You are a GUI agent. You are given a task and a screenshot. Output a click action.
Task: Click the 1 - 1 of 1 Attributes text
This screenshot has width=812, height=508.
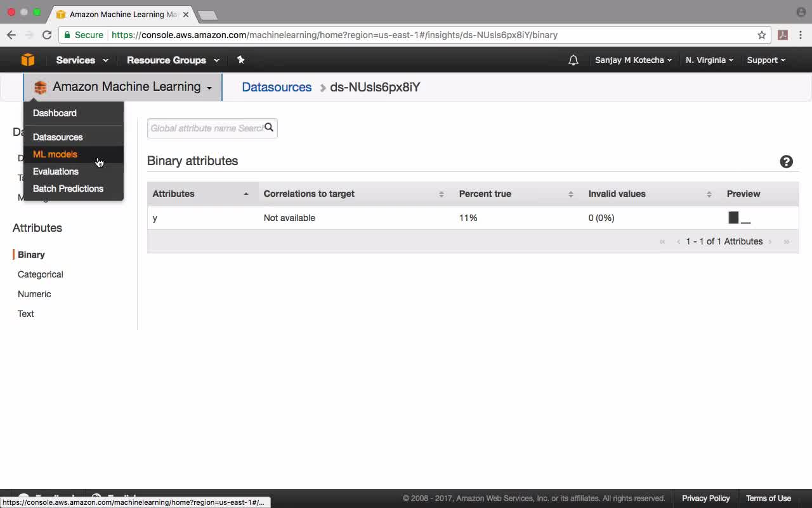pyautogui.click(x=724, y=241)
